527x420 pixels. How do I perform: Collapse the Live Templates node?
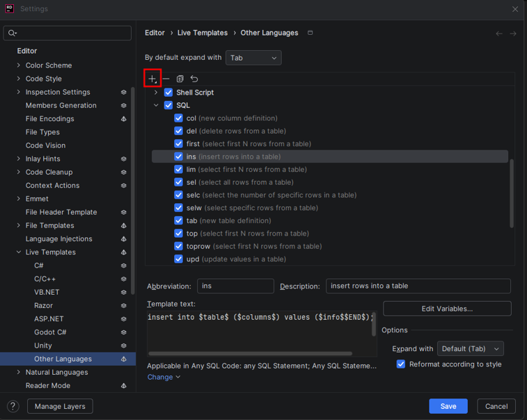pos(19,252)
